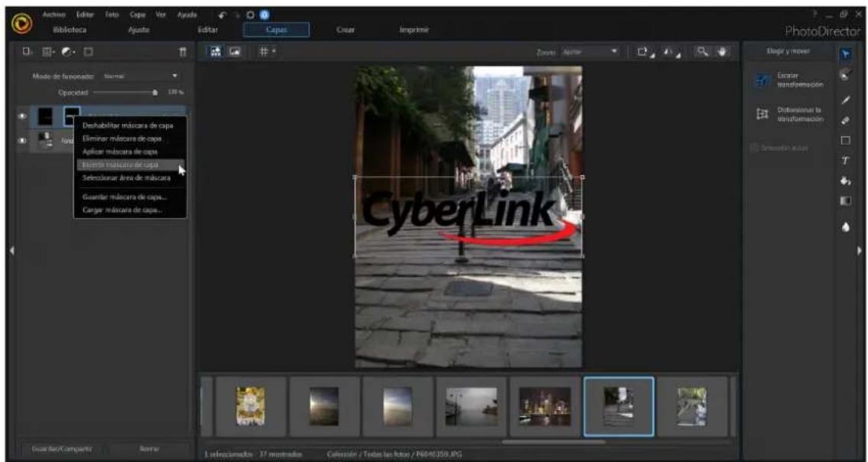Image resolution: width=868 pixels, height=462 pixels.
Task: Hide the top layer with its eye icon
Action: coord(23,116)
